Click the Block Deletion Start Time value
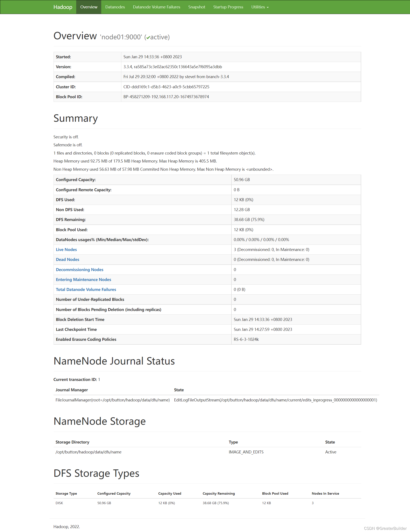Screen dimensions: 410x532 click(x=263, y=319)
